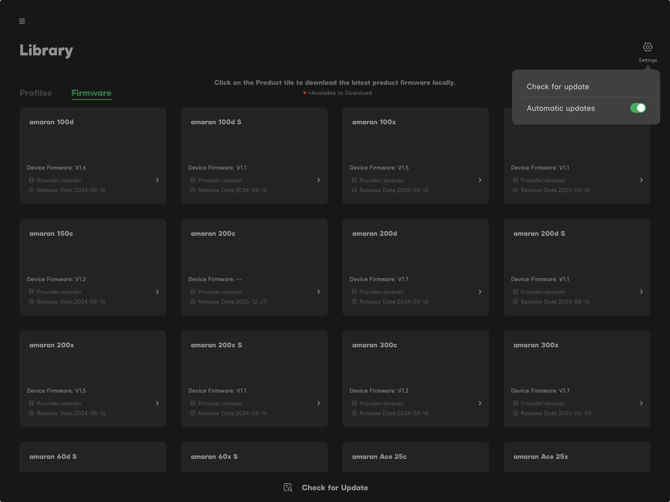Expand the amaran 200x S tile chevron
This screenshot has height=502, width=670.
(x=318, y=403)
